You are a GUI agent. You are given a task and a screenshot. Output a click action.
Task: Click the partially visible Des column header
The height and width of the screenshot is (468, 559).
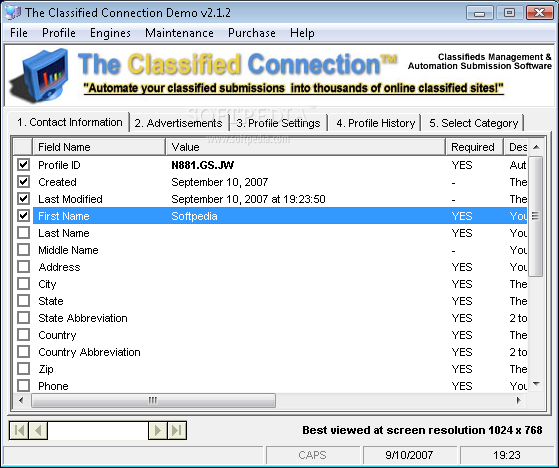click(516, 147)
